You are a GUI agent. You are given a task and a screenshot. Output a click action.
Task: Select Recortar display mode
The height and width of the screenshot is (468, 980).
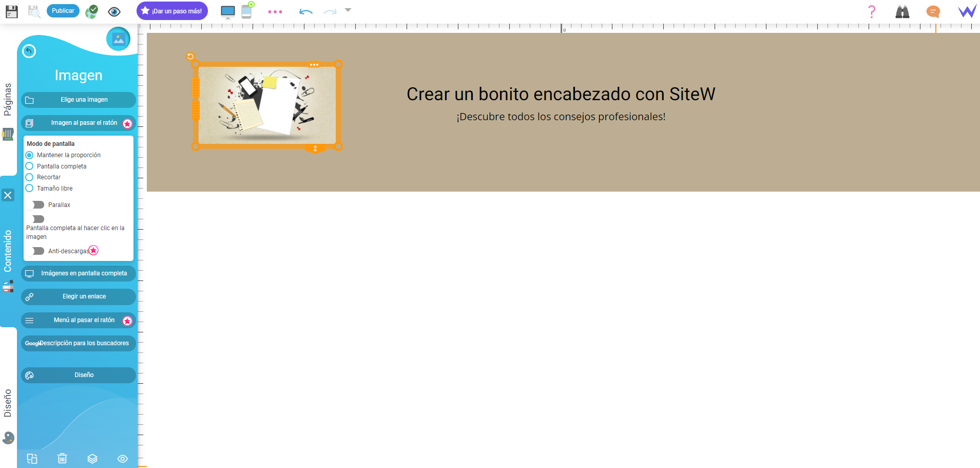point(30,177)
